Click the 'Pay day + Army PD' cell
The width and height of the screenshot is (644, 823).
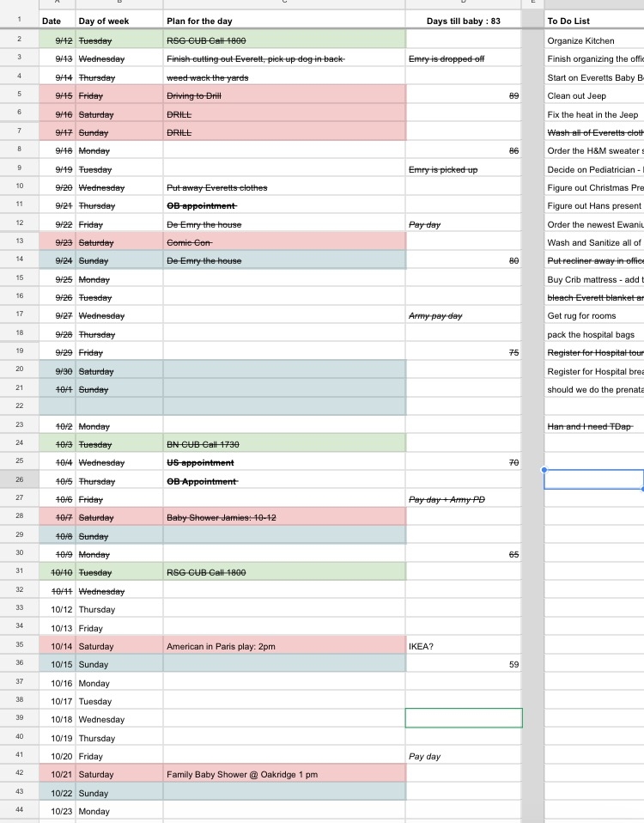point(464,499)
